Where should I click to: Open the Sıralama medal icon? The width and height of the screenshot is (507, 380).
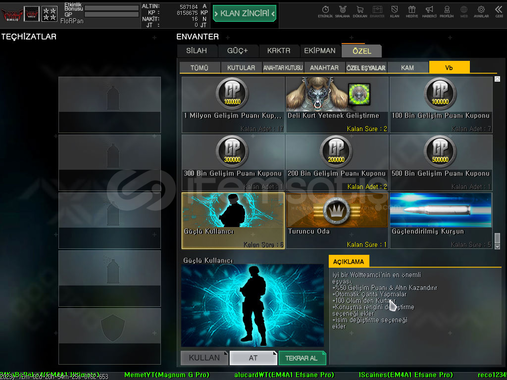(342, 11)
